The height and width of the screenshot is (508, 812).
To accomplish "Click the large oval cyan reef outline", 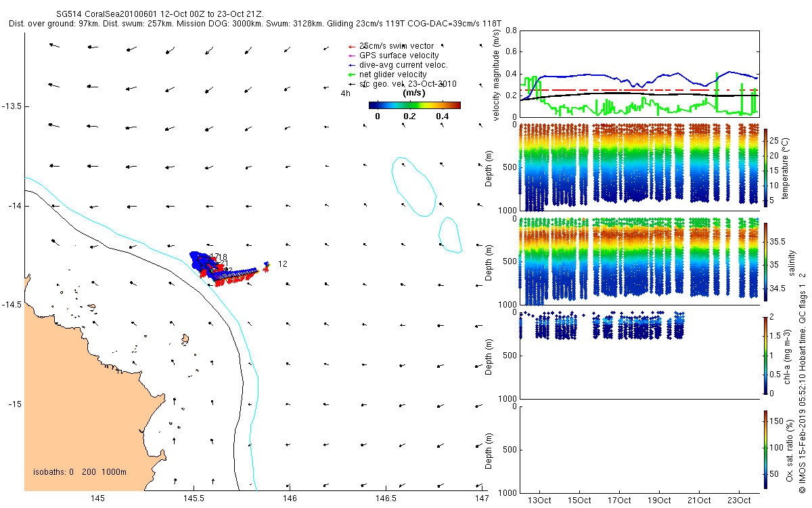I will point(413,187).
